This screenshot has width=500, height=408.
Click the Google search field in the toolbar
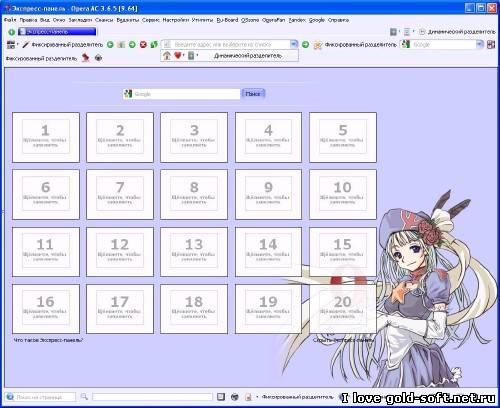tap(443, 44)
